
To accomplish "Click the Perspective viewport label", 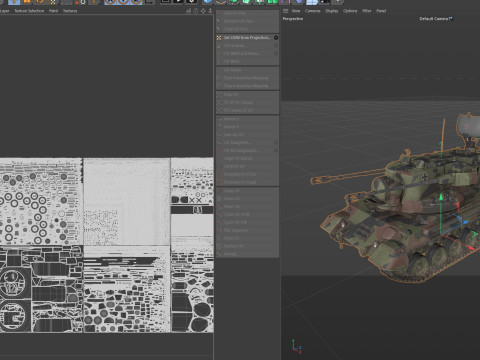I will 293,19.
